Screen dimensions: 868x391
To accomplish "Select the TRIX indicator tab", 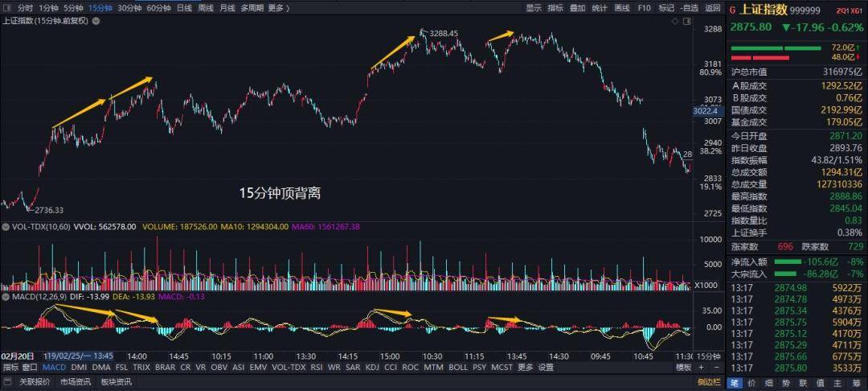I will click(141, 367).
